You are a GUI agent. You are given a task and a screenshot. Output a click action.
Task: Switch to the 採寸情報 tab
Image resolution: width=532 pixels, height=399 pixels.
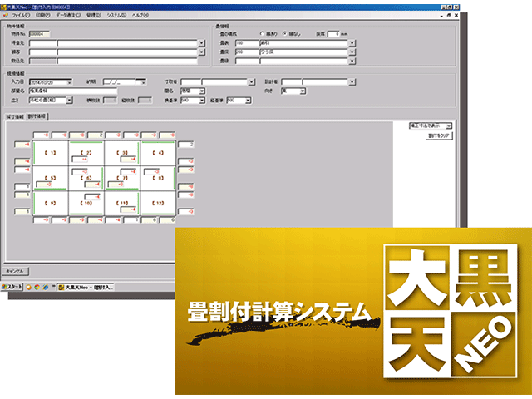click(15, 116)
